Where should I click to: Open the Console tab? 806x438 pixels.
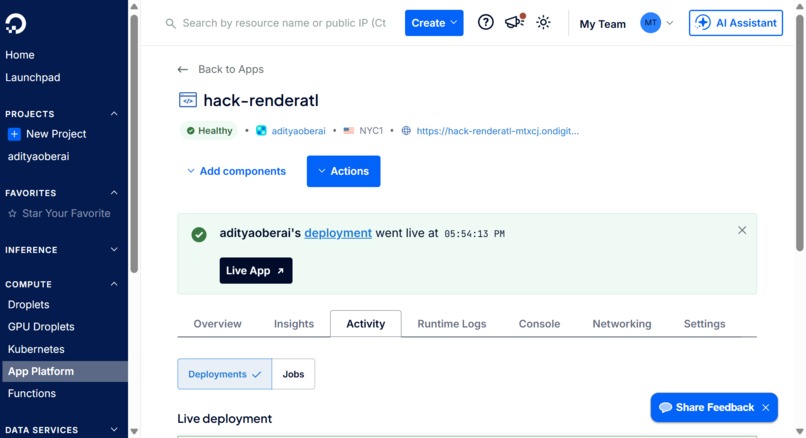539,324
